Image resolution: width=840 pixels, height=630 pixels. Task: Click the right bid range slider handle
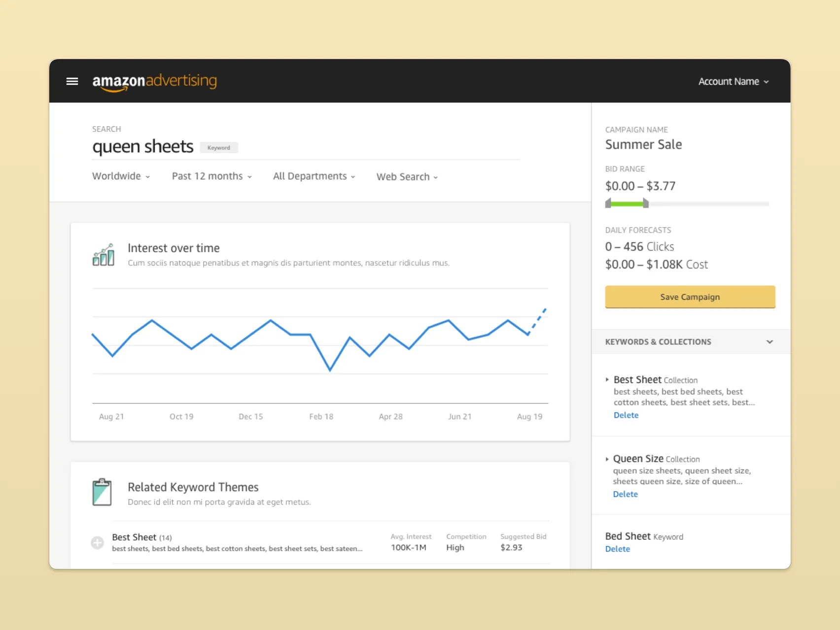pos(646,203)
